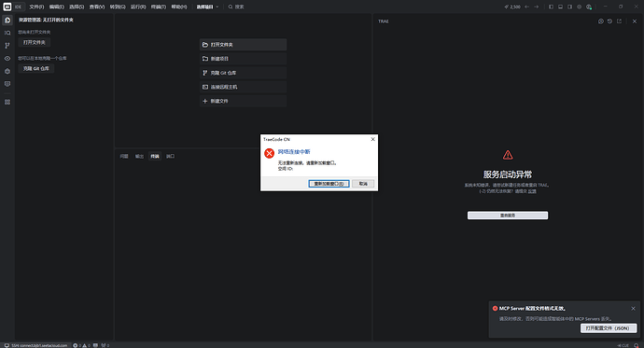Open the extensions grid icon in activity bar

[x=7, y=102]
